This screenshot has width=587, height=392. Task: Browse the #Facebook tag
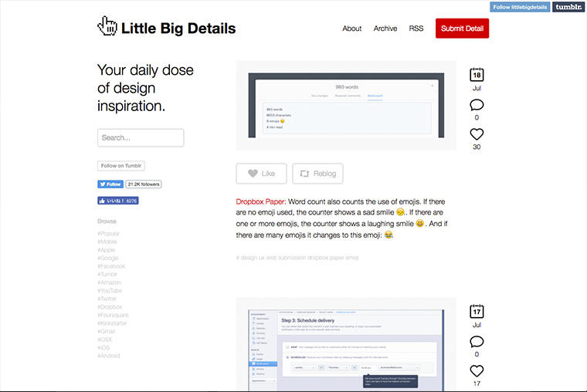click(111, 266)
